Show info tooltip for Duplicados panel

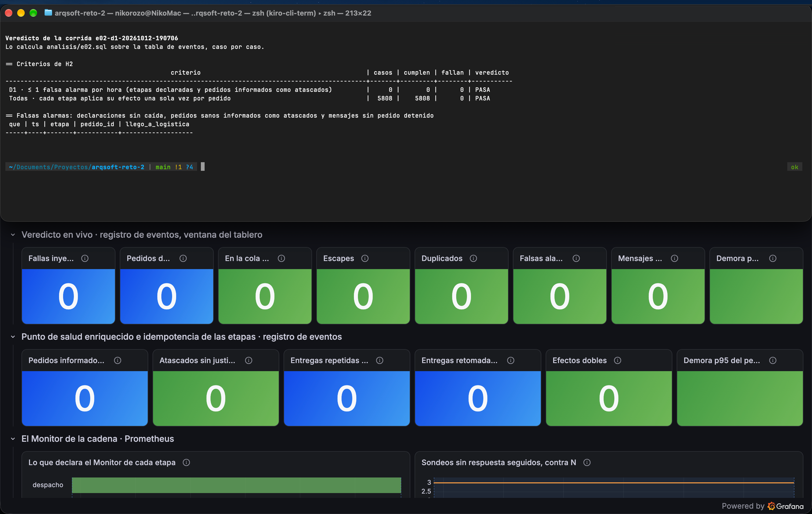tap(473, 258)
